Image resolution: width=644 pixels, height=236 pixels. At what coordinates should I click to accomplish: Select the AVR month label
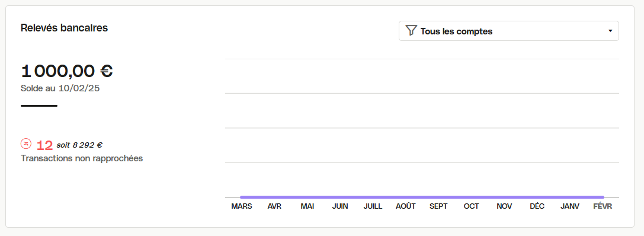pos(274,206)
